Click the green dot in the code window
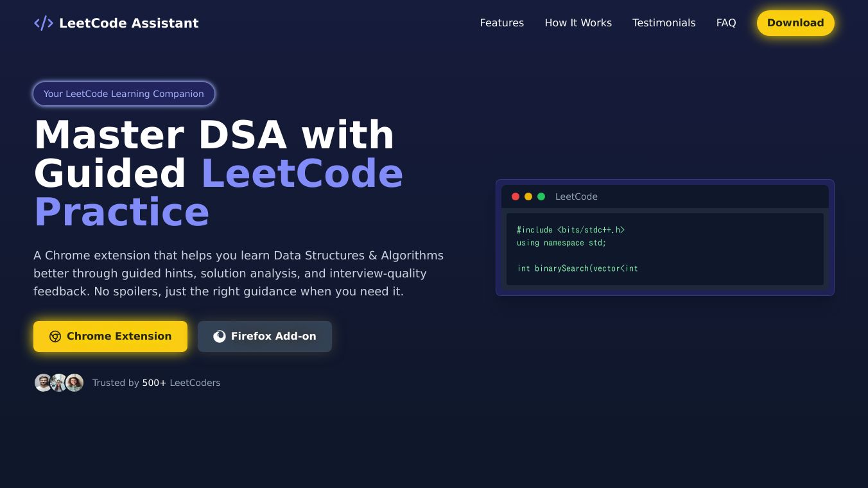The height and width of the screenshot is (488, 868). coord(541,196)
